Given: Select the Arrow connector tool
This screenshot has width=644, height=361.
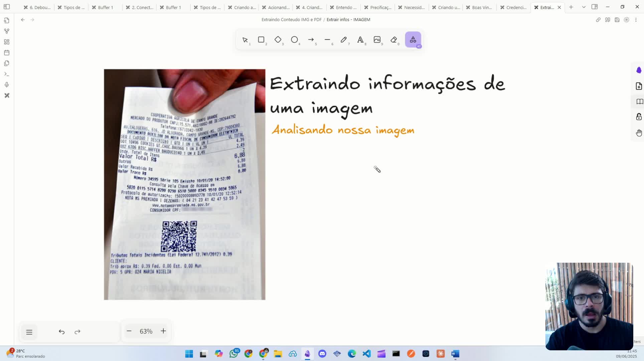Looking at the screenshot, I should [311, 40].
